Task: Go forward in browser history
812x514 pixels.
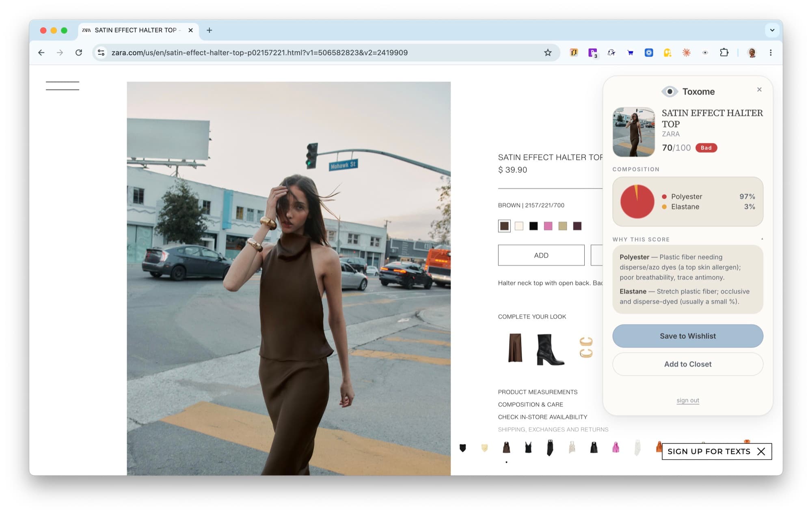Action: click(60, 53)
